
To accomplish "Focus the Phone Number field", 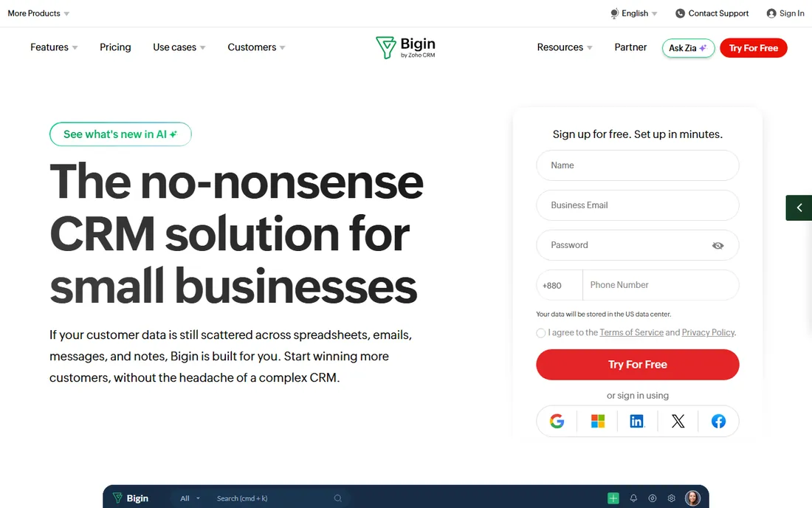I will (661, 285).
